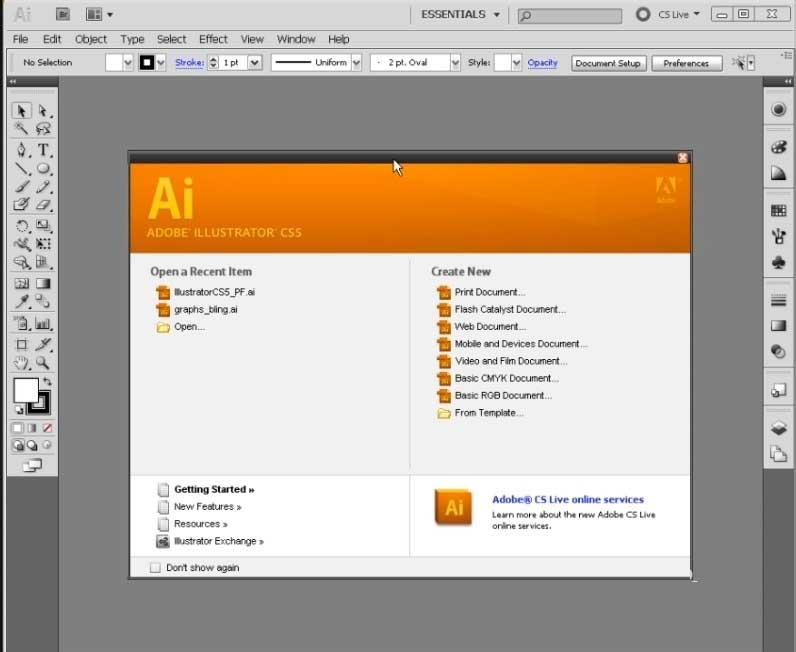Viewport: 796px width, 652px height.
Task: Open the 2 pt. Oval brush dropdown
Action: [455, 62]
